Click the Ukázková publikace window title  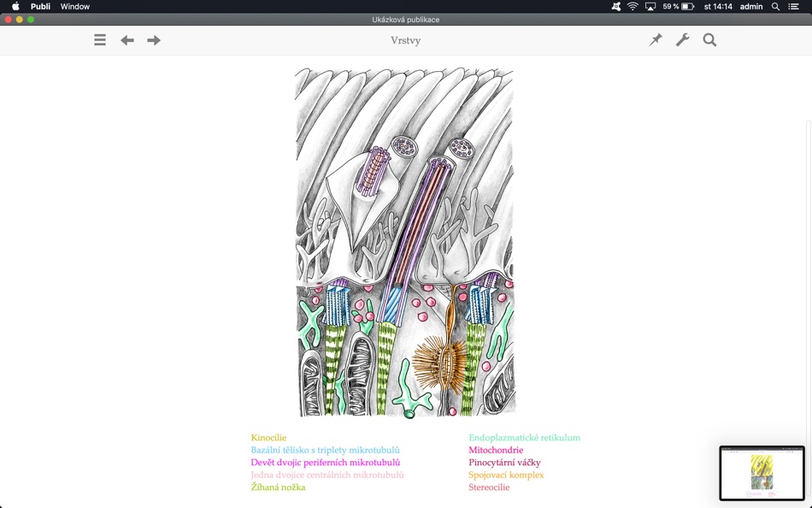click(405, 20)
